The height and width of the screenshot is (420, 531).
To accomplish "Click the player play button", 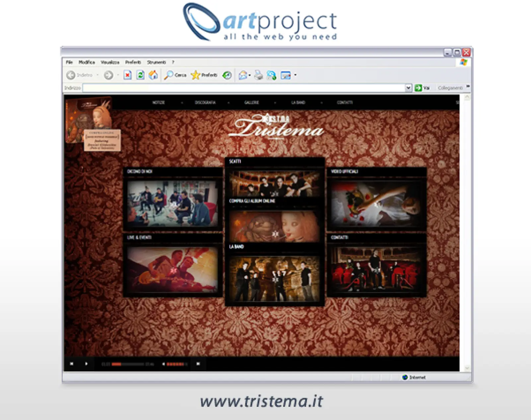I will point(86,364).
